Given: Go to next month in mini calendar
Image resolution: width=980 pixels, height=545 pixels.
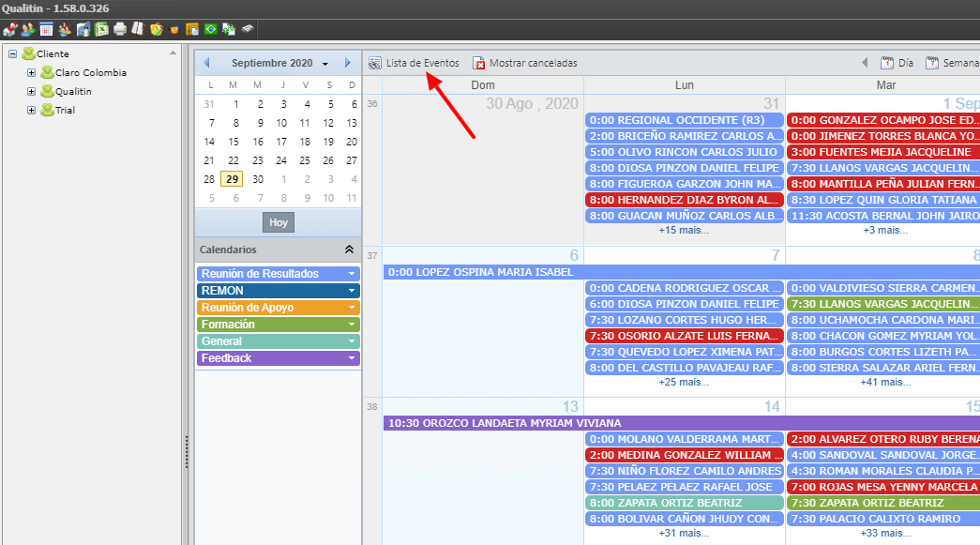Looking at the screenshot, I should pos(348,63).
